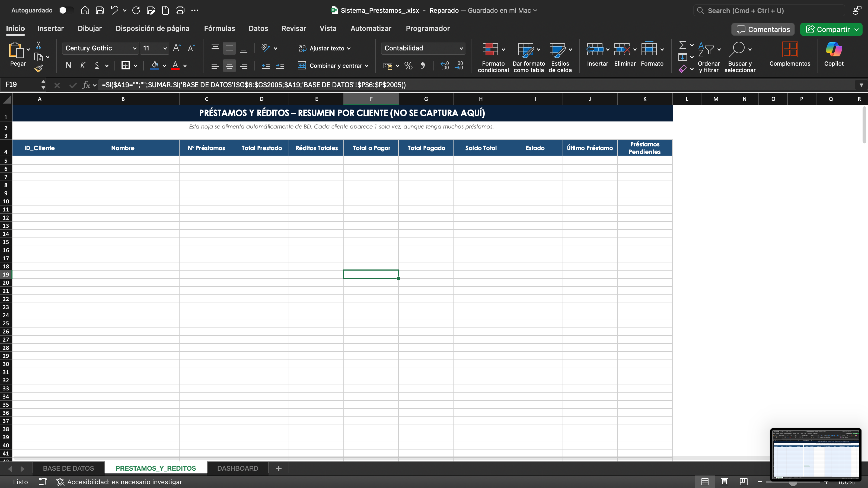Toggle Page Layout view in status bar
The image size is (868, 488).
point(725,482)
